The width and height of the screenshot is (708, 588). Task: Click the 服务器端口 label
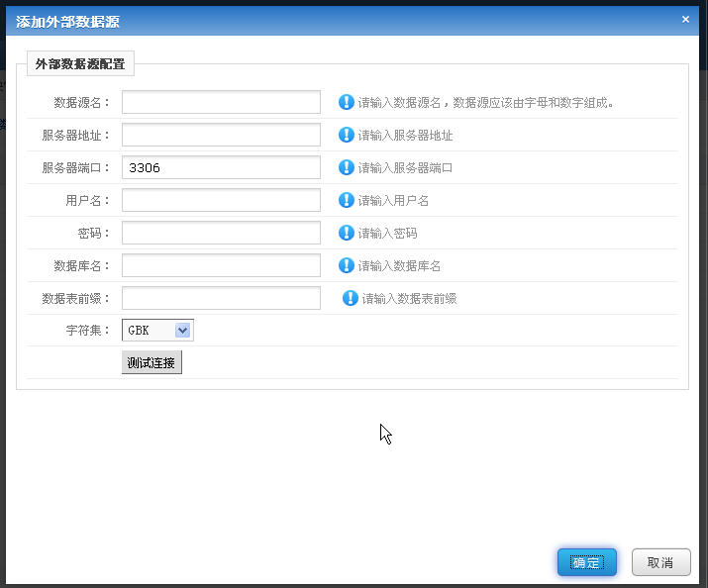click(76, 168)
